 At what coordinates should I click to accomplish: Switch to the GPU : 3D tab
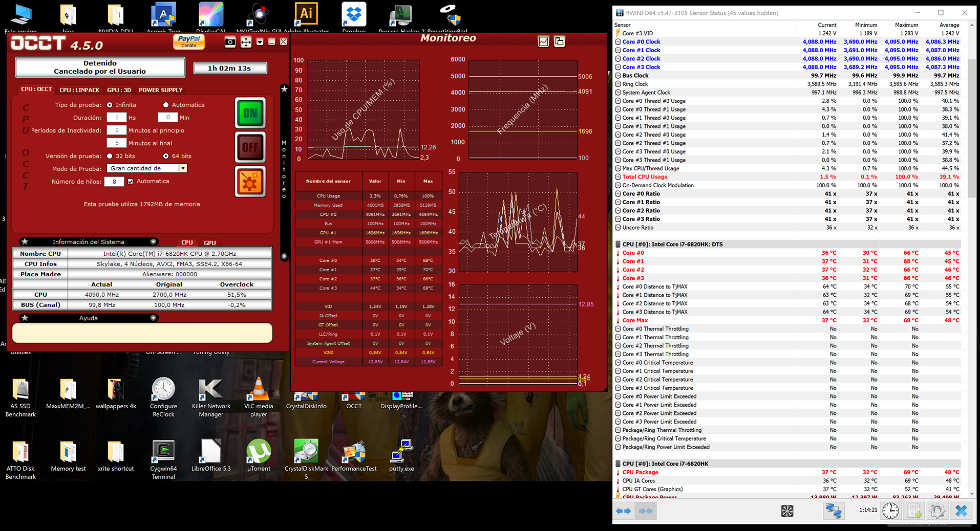click(119, 90)
